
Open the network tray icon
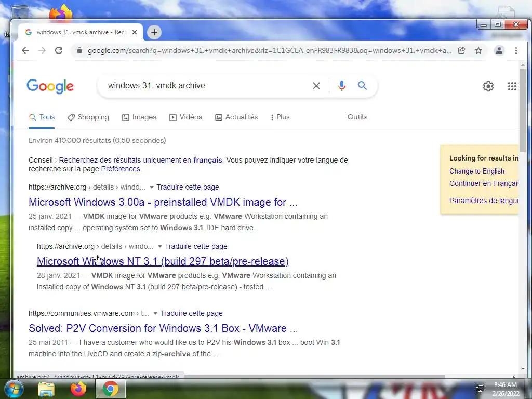(480, 389)
